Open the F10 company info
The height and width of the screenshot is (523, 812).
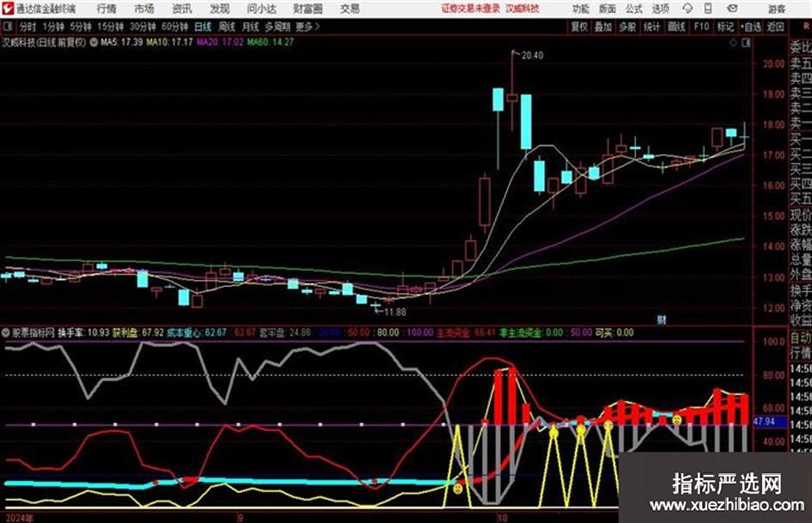[701, 27]
